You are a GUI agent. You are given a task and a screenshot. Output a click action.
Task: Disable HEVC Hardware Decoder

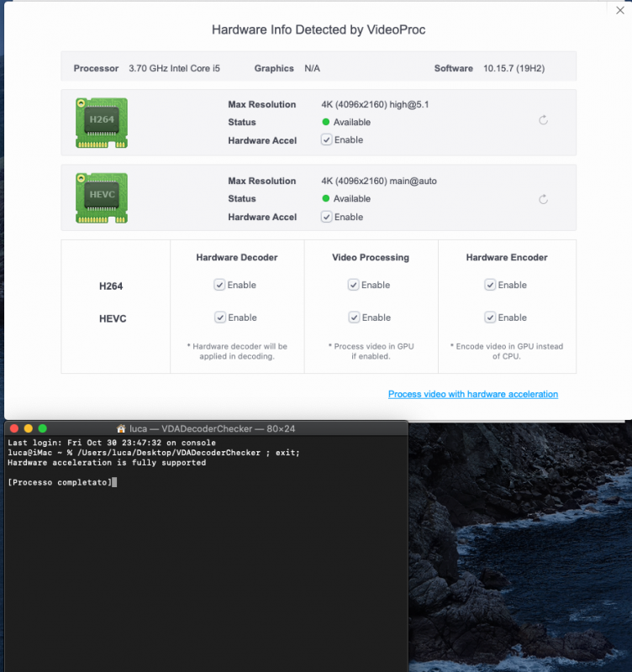click(x=220, y=318)
